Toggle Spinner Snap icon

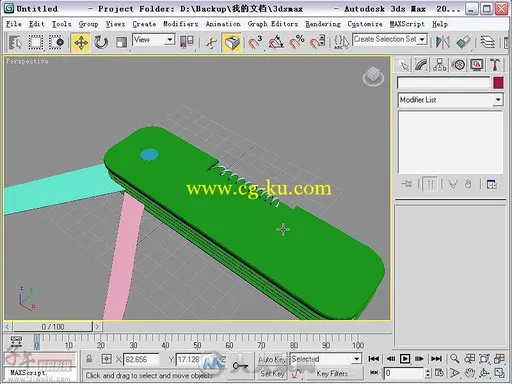[317, 42]
